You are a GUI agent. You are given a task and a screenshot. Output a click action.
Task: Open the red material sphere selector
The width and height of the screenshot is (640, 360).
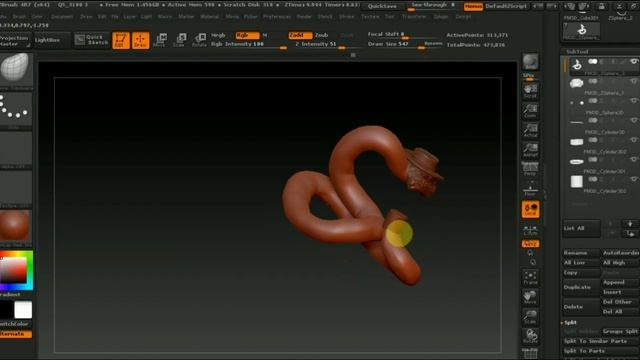[16, 226]
